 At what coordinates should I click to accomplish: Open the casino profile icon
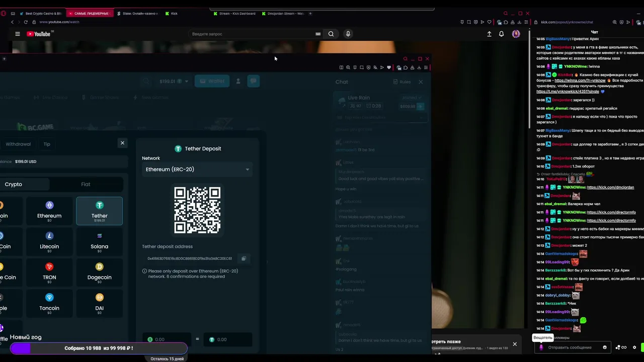click(x=238, y=81)
